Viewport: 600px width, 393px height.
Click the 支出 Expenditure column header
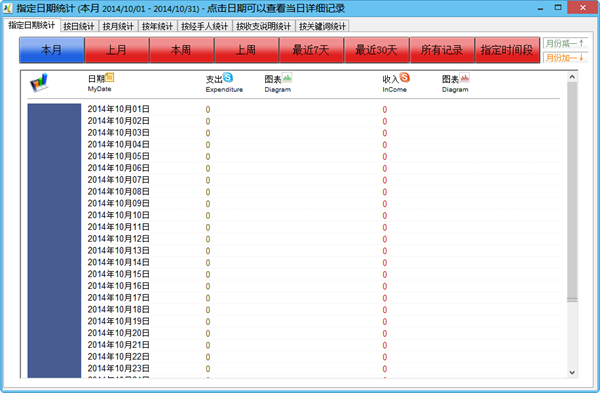[224, 83]
